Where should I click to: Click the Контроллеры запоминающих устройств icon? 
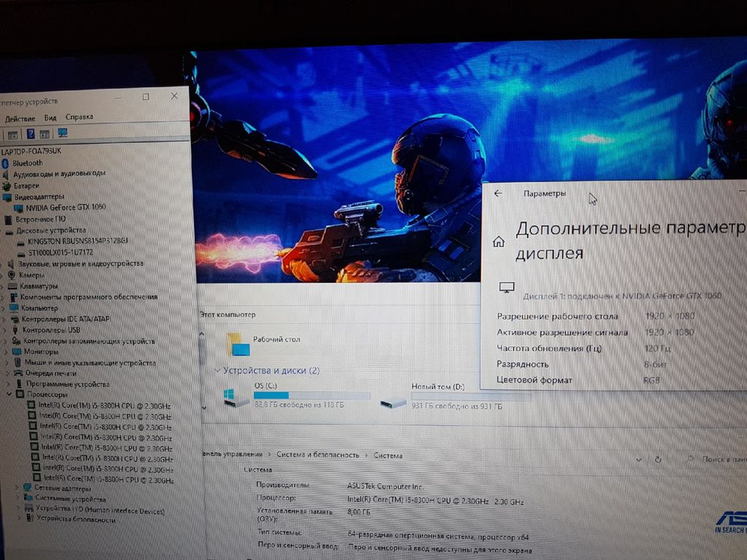tap(16, 341)
